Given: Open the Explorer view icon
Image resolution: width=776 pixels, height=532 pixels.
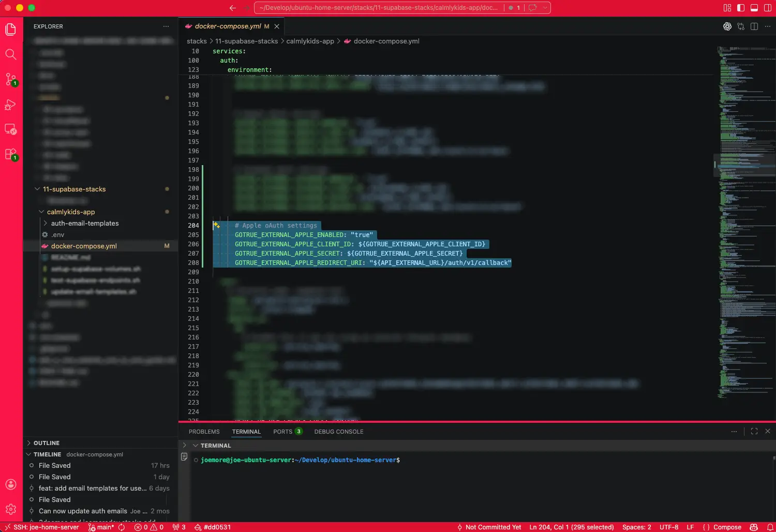Looking at the screenshot, I should [11, 29].
